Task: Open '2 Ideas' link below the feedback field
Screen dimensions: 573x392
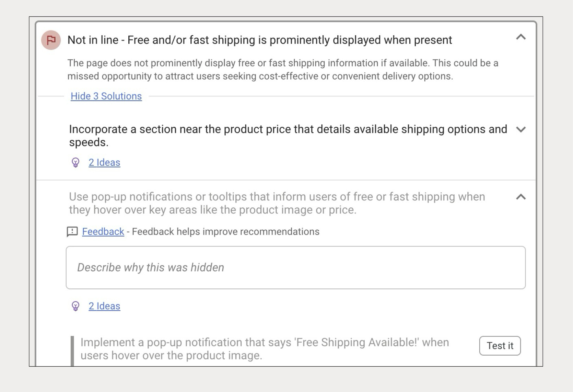Action: tap(104, 306)
